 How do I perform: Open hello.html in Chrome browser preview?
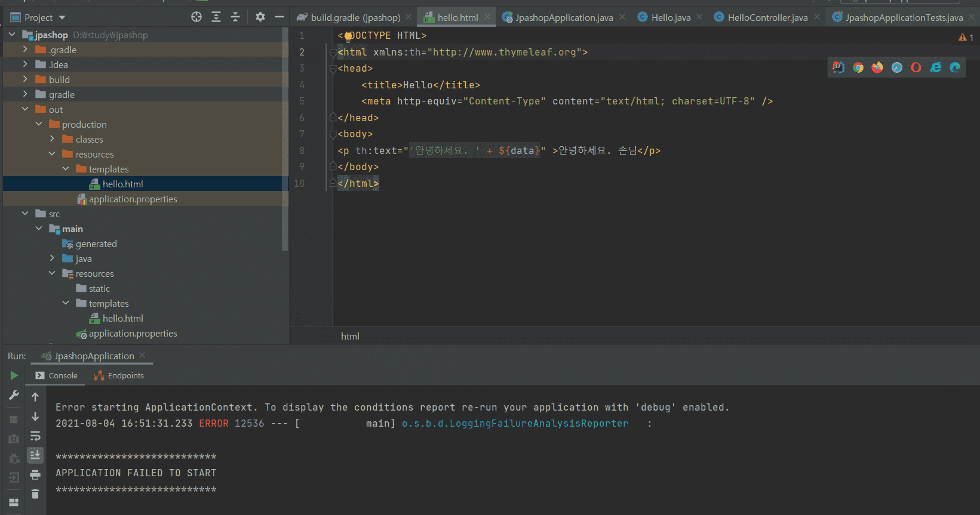coord(858,67)
